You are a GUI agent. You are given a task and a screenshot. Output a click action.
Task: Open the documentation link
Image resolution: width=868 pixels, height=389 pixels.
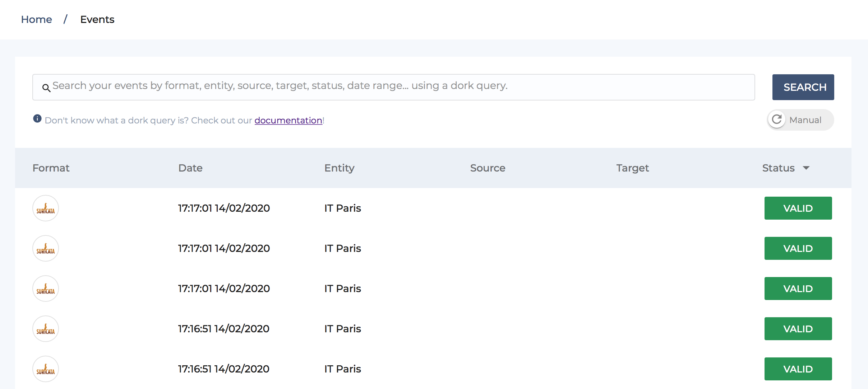(x=288, y=120)
